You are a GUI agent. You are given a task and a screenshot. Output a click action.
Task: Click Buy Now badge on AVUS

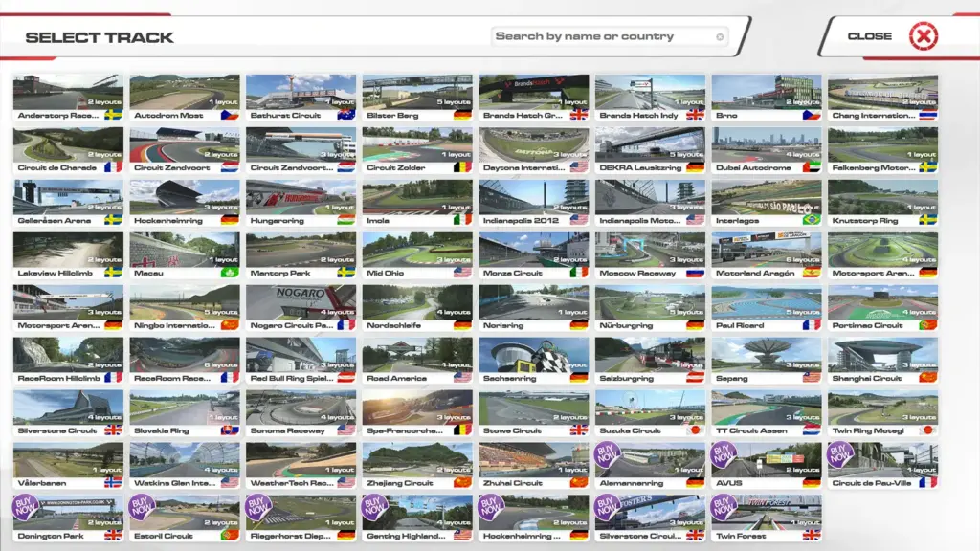[x=724, y=454]
